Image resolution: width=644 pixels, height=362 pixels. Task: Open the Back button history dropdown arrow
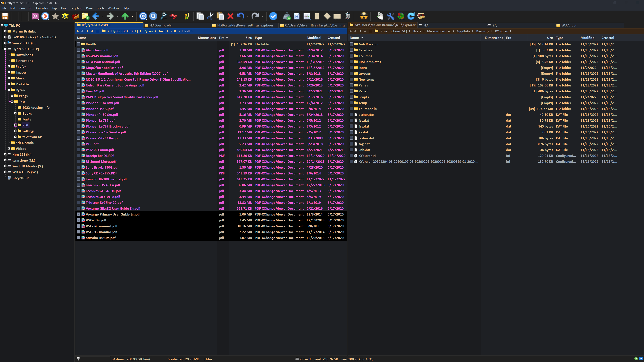(103, 16)
